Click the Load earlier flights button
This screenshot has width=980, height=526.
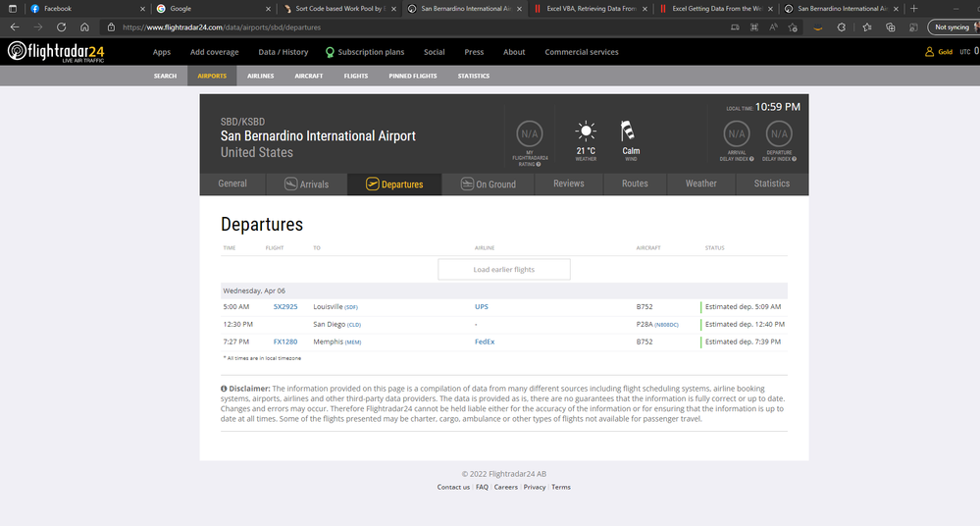[x=504, y=270]
